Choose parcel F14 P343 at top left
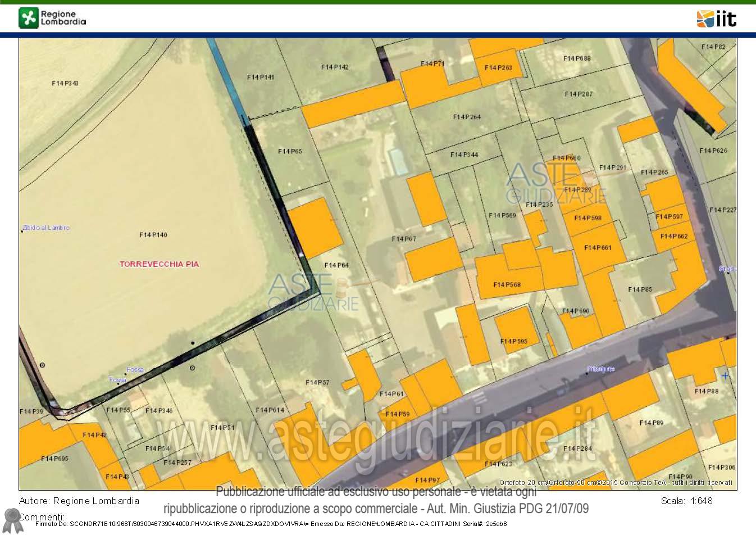The image size is (756, 535). pos(65,83)
